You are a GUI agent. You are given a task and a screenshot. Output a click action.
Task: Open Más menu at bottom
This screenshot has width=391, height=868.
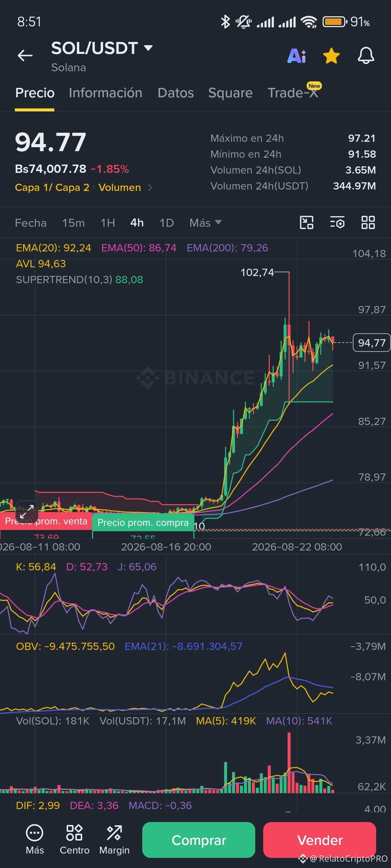click(35, 840)
